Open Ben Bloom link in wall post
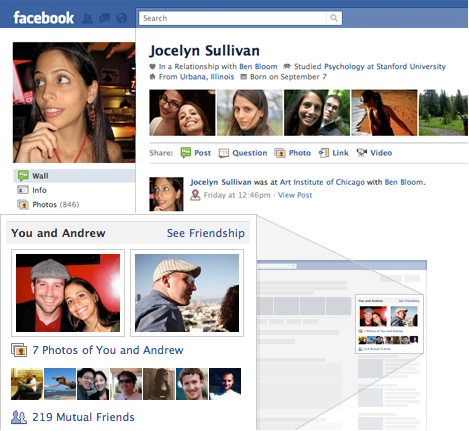Image resolution: width=469 pixels, height=431 pixels. point(404,182)
